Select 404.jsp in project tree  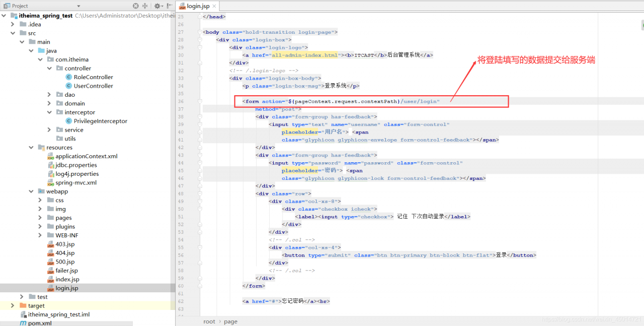coord(61,253)
